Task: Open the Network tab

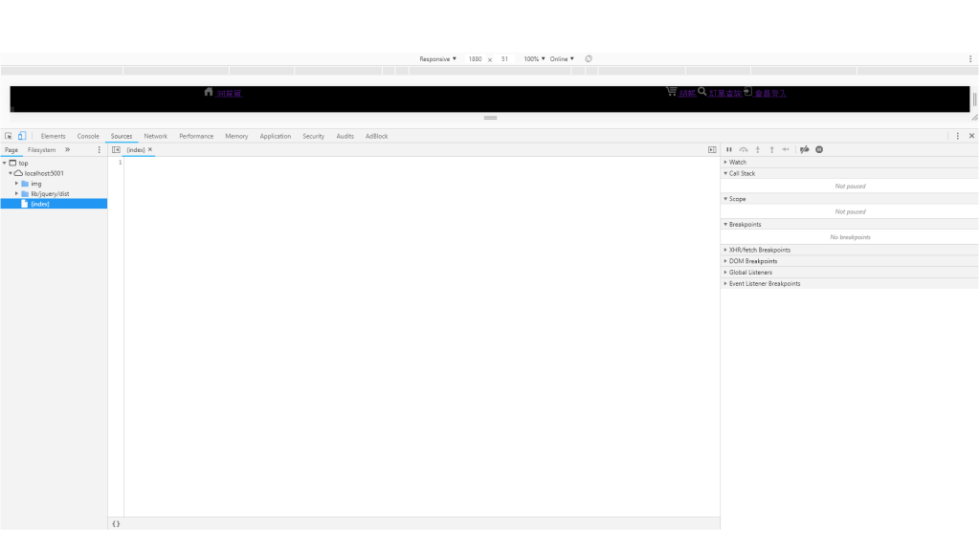Action: click(156, 136)
